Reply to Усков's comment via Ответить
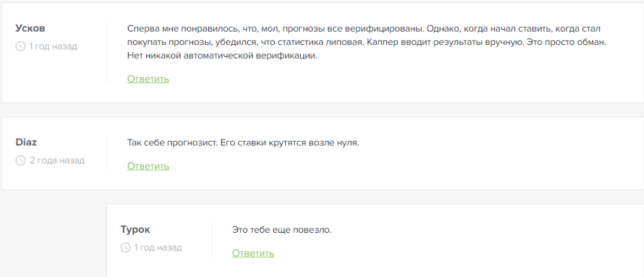Image resolution: width=644 pixels, height=277 pixels. [x=148, y=79]
